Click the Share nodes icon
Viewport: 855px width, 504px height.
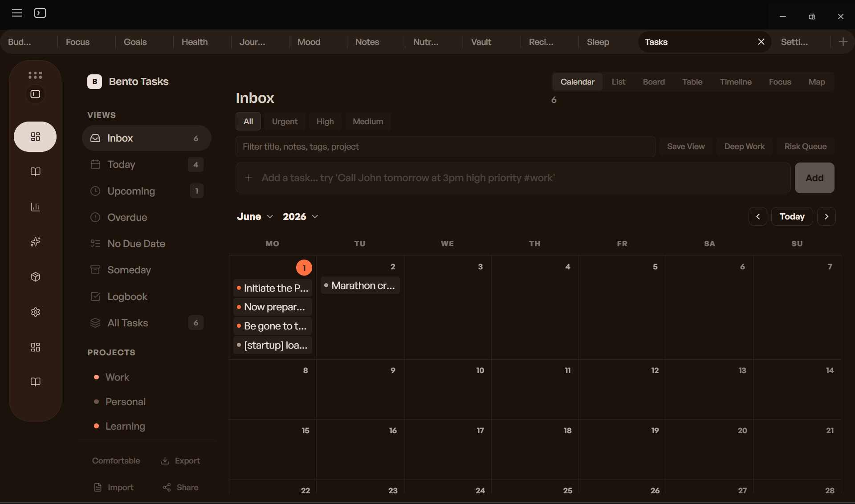click(x=167, y=488)
